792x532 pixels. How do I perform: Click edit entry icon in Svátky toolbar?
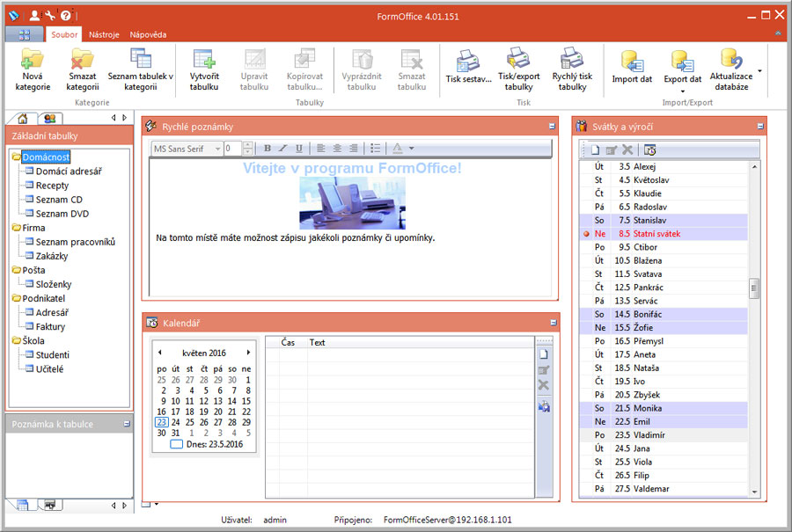point(612,149)
